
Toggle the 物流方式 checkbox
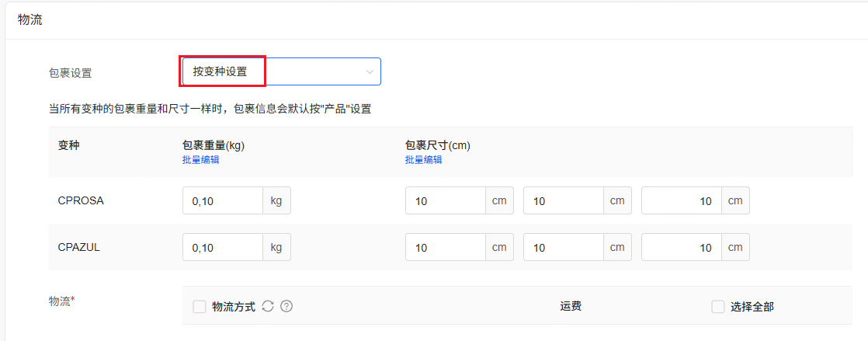click(x=200, y=307)
